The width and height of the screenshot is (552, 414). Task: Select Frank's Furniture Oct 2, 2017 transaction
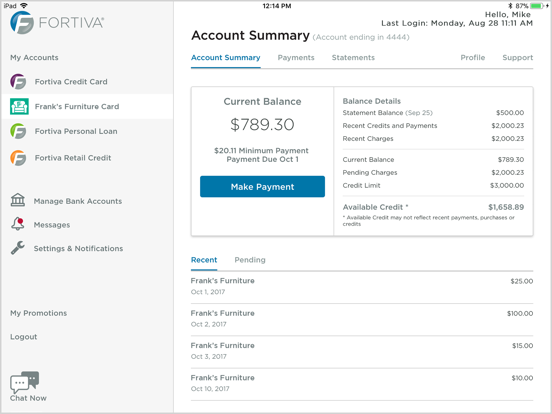(x=362, y=319)
